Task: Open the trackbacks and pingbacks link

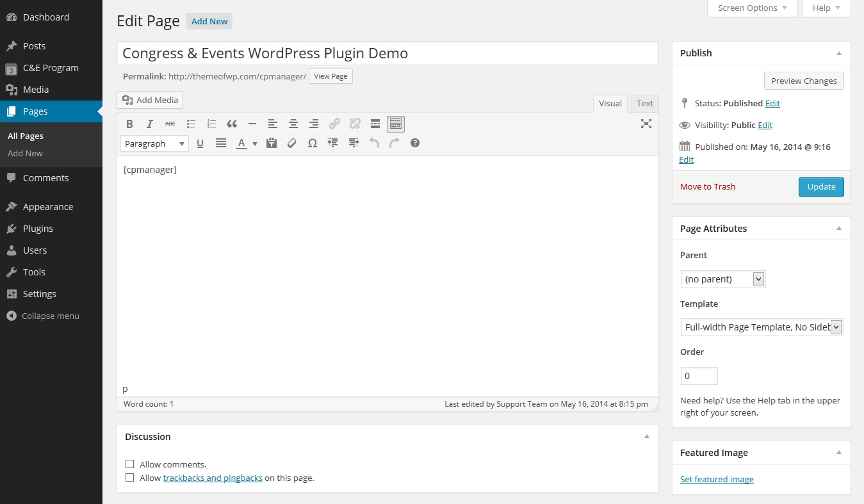Action: tap(213, 478)
